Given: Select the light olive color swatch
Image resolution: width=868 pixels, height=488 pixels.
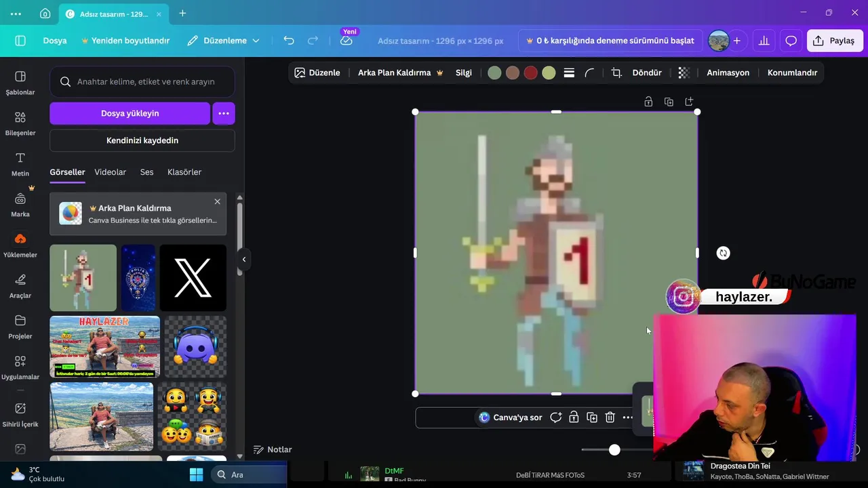Looking at the screenshot, I should (549, 73).
